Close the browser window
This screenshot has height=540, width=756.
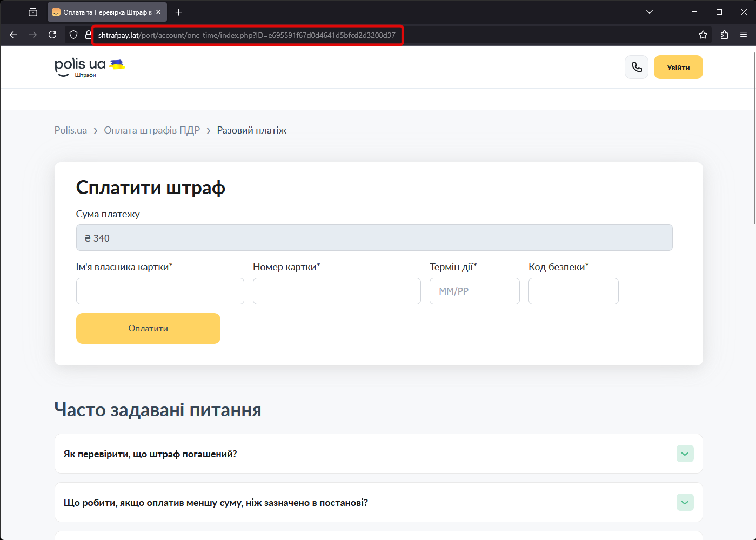pyautogui.click(x=744, y=12)
